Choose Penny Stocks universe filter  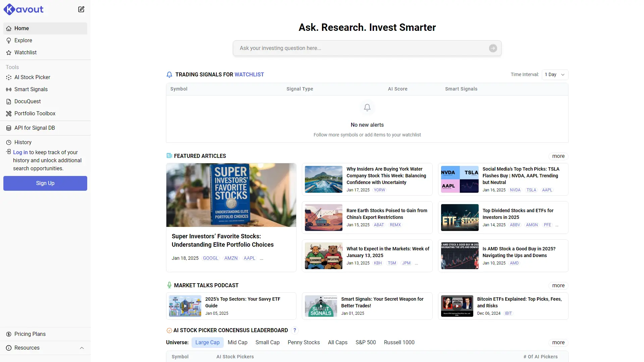pos(304,343)
